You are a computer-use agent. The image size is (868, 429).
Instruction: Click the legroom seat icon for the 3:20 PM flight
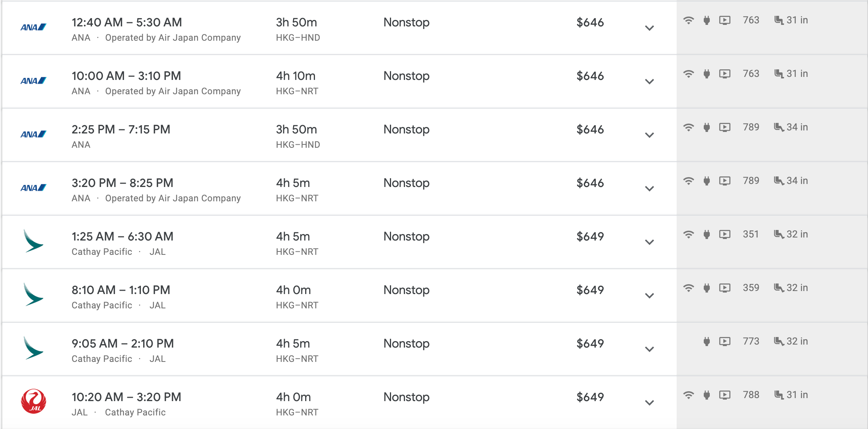coord(778,181)
